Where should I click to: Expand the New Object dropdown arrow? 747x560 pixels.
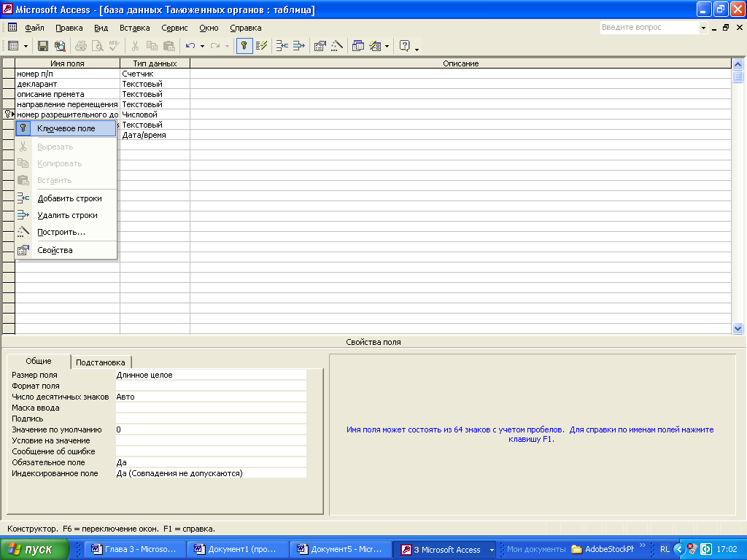point(387,46)
